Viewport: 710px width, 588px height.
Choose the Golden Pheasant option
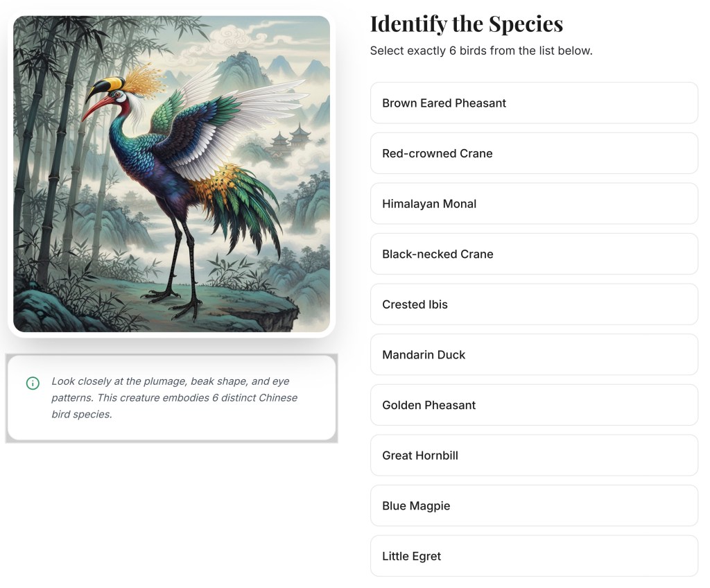coord(534,405)
